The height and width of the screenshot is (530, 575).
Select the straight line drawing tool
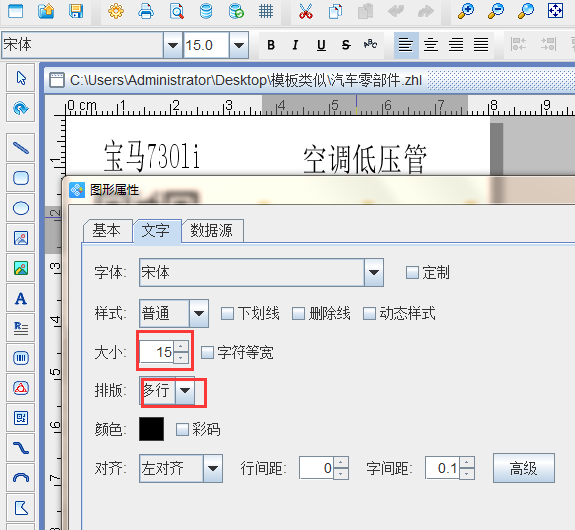(21, 148)
